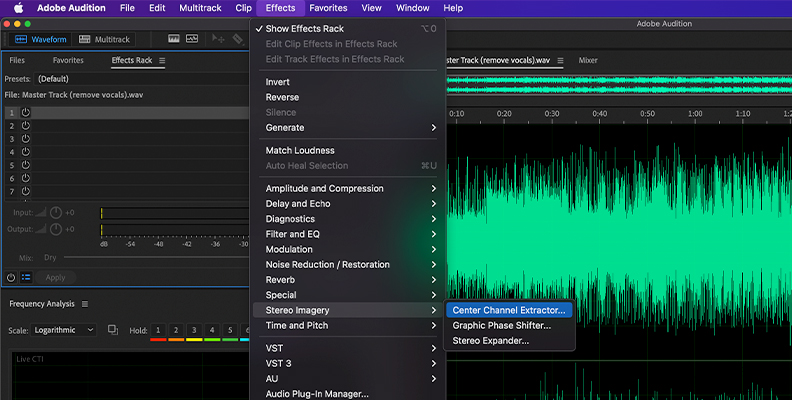Screen dimensions: 792x400
Task: Expand the Modulation submenu
Action: (x=348, y=249)
